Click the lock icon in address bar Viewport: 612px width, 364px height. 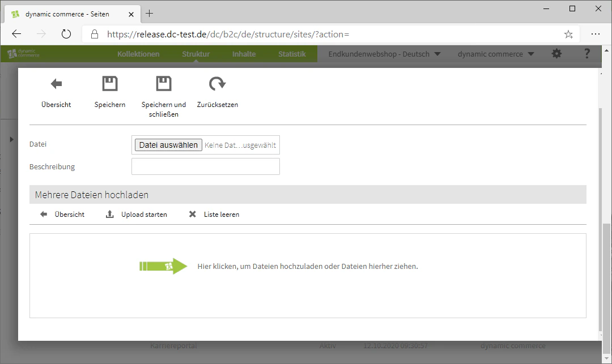[95, 35]
